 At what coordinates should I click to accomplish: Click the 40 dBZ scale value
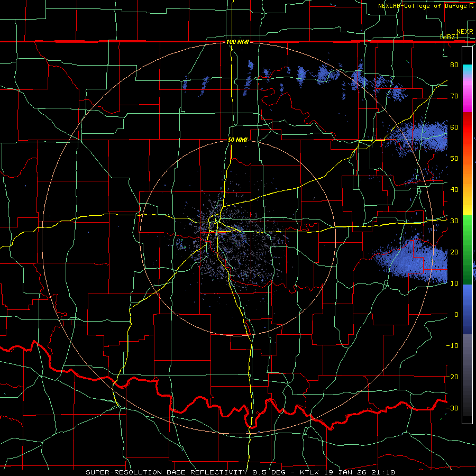click(454, 190)
